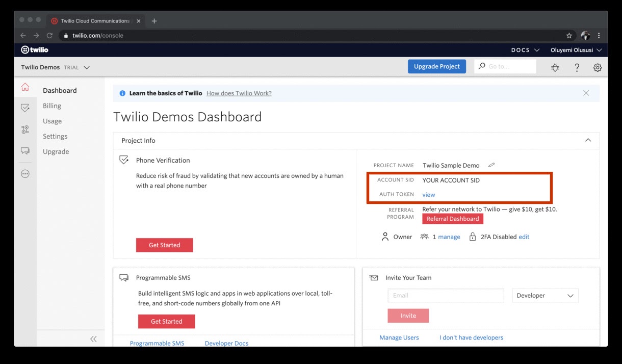Edit project name with pencil icon
This screenshot has height=364, width=622.
click(491, 165)
